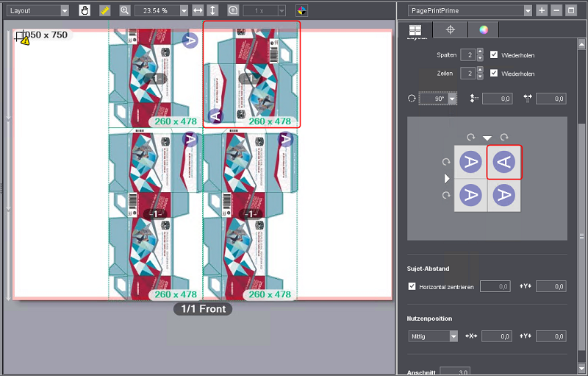Click the vertical gap spacing icon
588x376 pixels.
474,99
